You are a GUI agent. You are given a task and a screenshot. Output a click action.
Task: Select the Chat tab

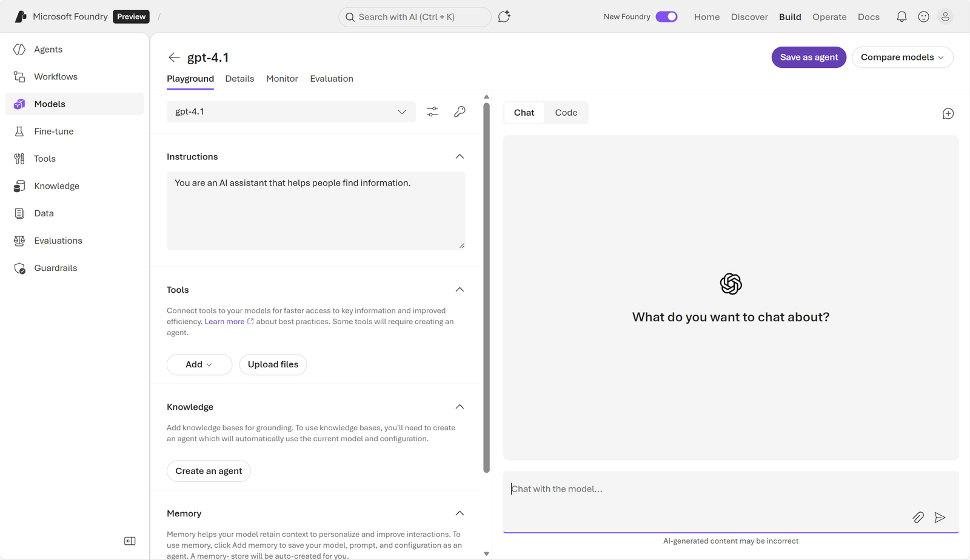click(x=524, y=113)
